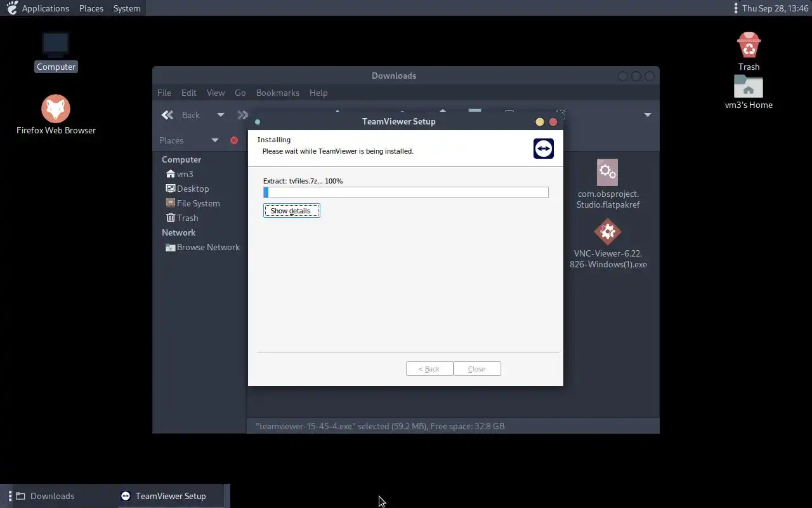Open the toolbar overflow dropdown arrow
Screen dimensions: 812x508
[648, 115]
